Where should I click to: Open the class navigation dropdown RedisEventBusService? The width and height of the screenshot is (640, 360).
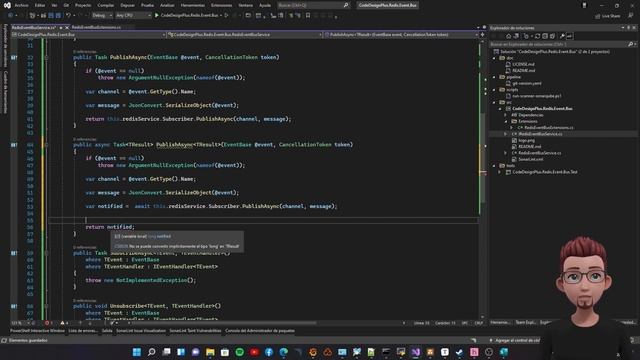point(245,35)
